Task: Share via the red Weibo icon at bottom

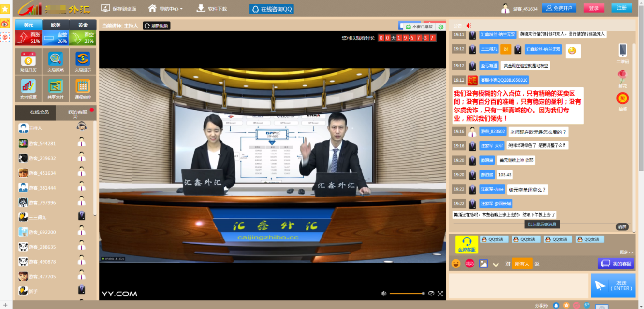Action: pos(576,305)
